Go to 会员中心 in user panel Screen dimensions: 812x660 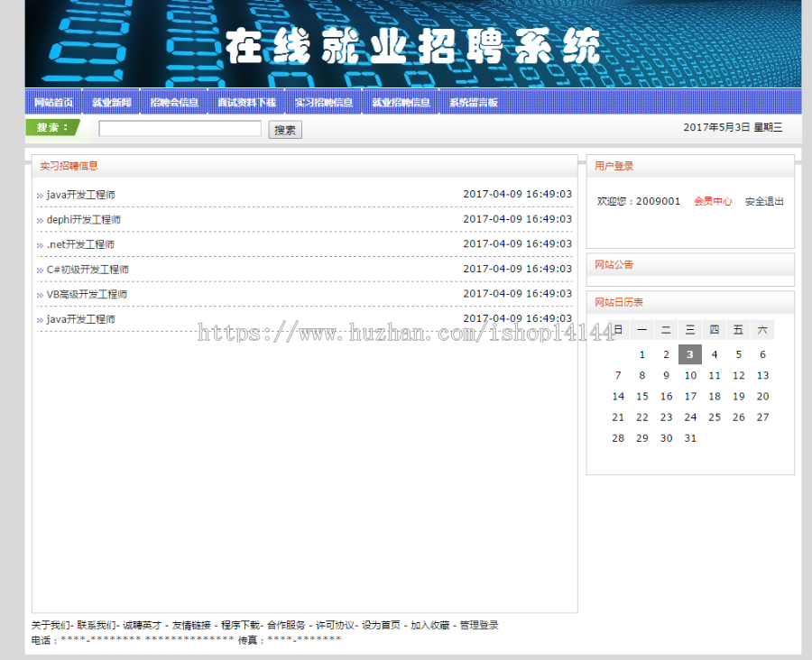point(713,201)
